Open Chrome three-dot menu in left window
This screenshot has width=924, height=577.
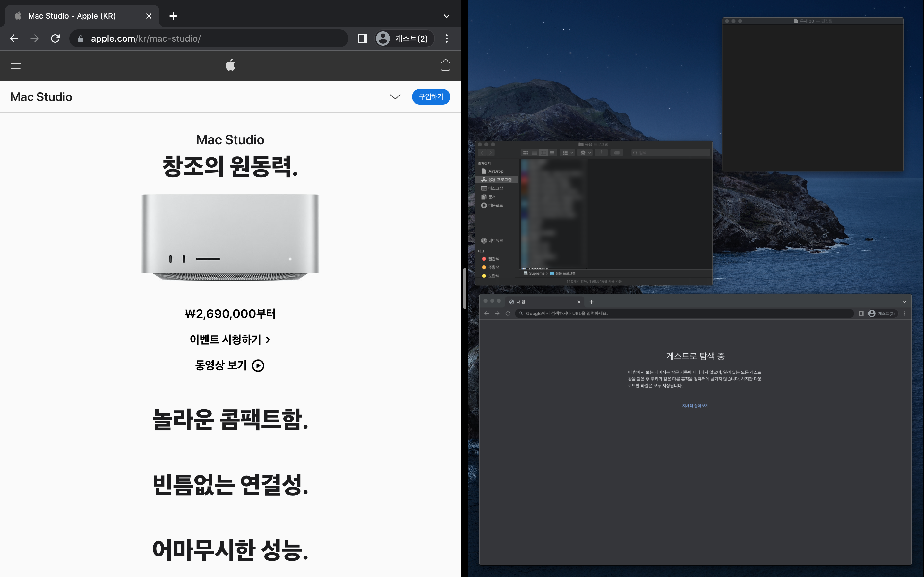[x=446, y=38]
